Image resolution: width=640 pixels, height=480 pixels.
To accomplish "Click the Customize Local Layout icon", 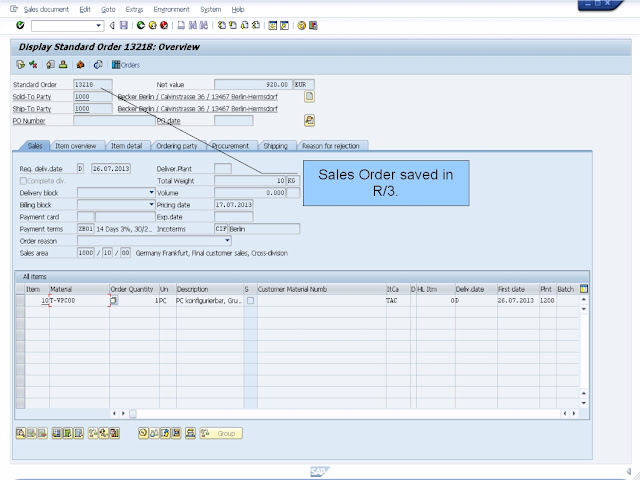I will click(313, 25).
